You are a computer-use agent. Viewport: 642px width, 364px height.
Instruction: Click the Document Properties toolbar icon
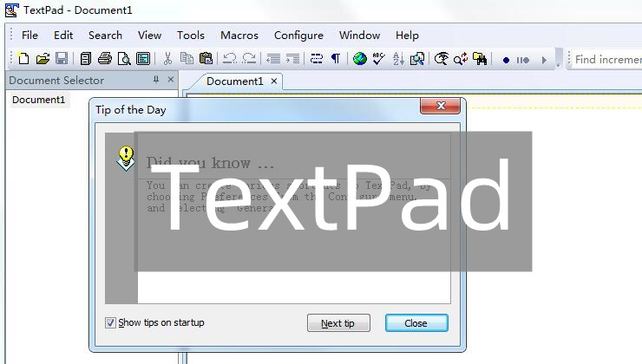[x=143, y=59]
